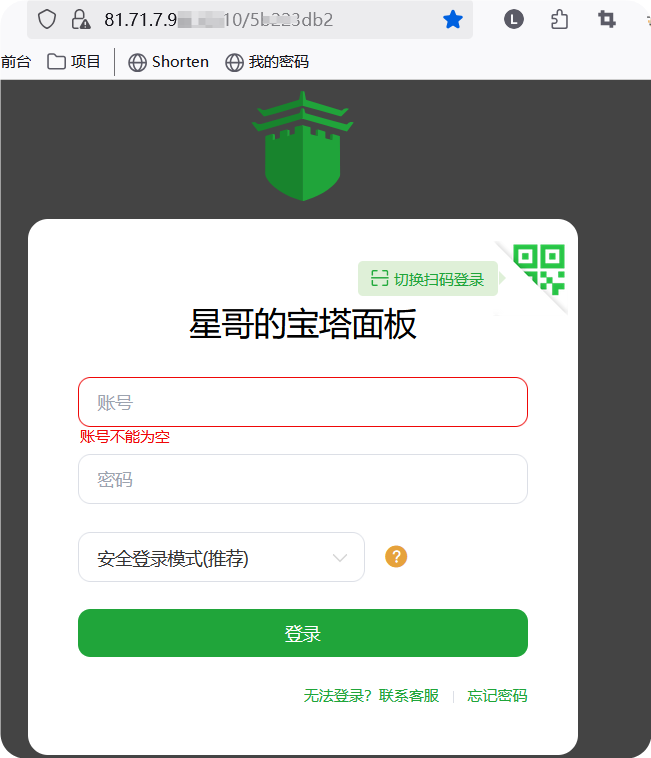Open the 项目 bookmarks folder

tap(73, 62)
